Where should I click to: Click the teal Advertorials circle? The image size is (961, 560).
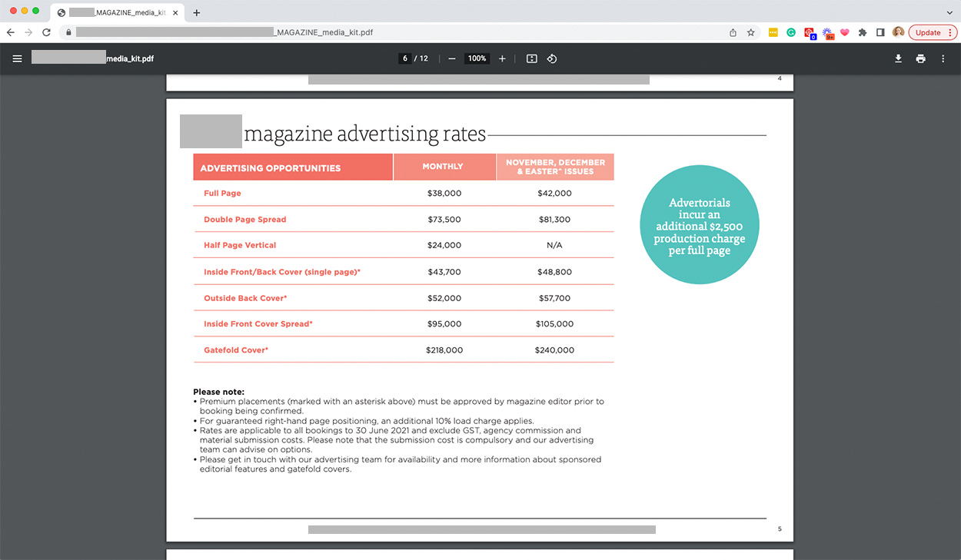click(700, 225)
